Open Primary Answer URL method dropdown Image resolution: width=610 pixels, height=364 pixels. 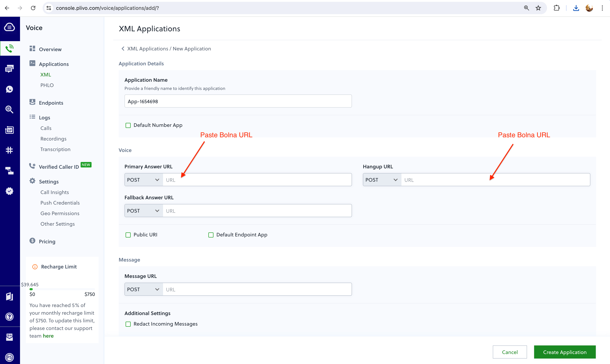click(x=144, y=180)
